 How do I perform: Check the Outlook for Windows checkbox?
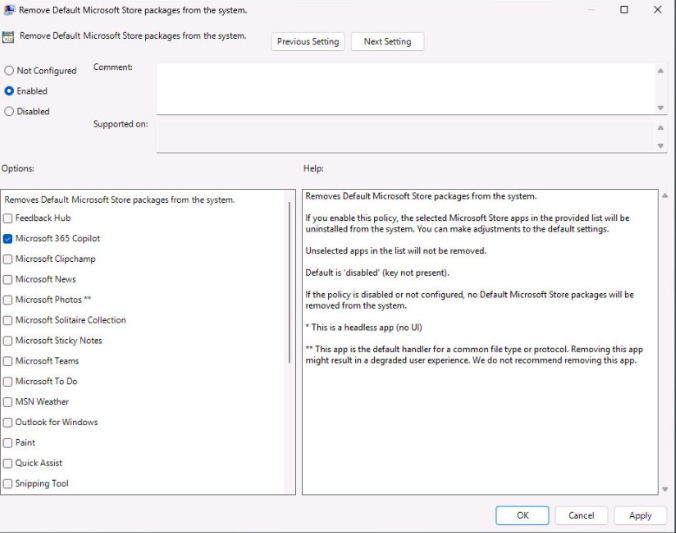point(8,422)
